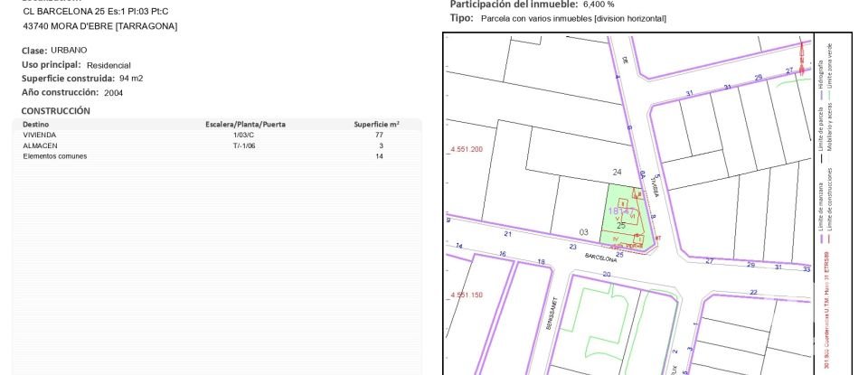868x375 pixels.
Task: Select the Residencial main use value
Action: 108,65
